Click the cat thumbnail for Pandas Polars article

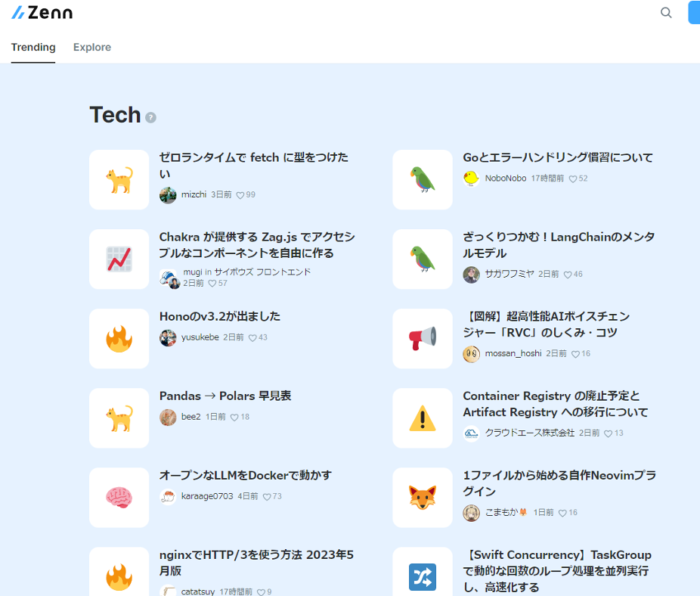coord(119,418)
